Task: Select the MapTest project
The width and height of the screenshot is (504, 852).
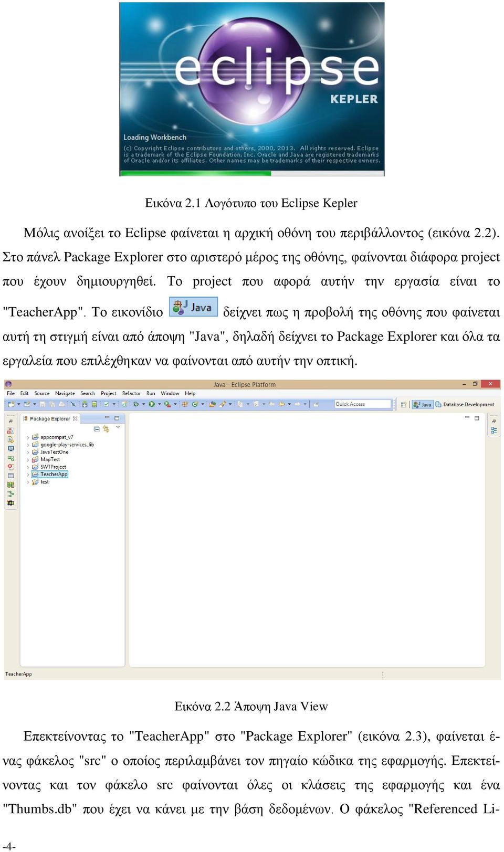Action: tap(46, 459)
